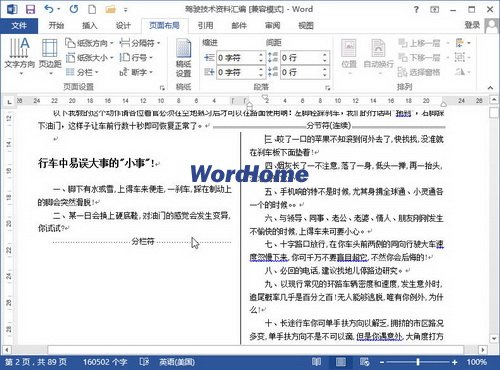Click heading 行车中易误大事的"小事"
This screenshot has width=500, height=370.
tap(96, 163)
